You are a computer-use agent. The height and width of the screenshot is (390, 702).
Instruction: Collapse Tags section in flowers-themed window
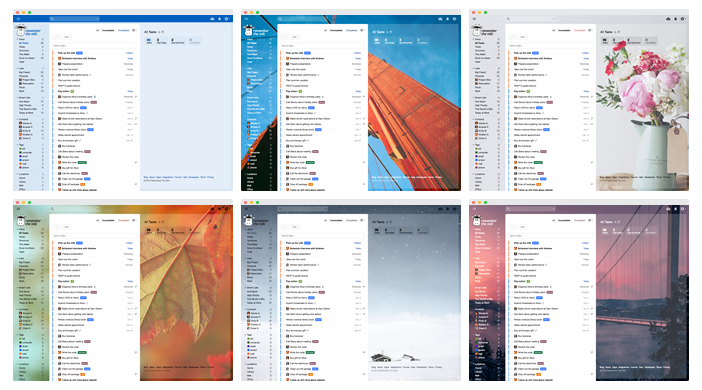(474, 145)
